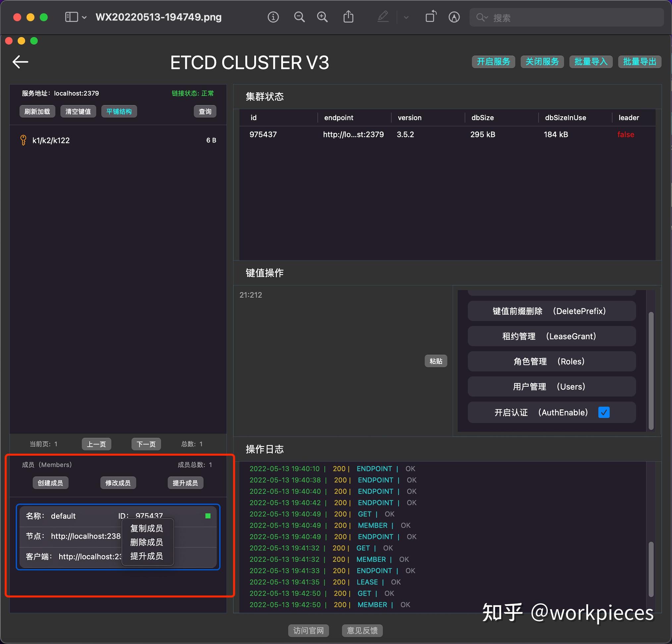Choose 复制成员 in the member context menu
Viewport: 672px width, 644px height.
[x=147, y=528]
